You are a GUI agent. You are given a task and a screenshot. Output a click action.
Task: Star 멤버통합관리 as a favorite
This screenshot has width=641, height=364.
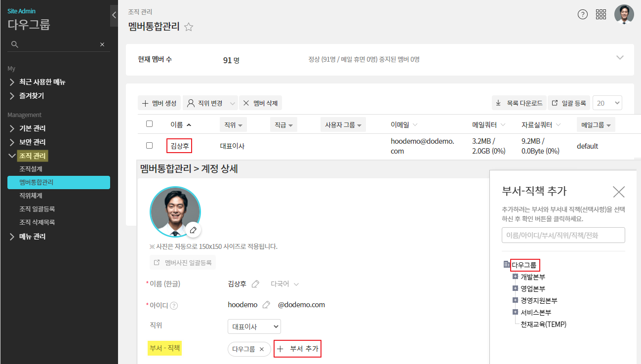coord(188,27)
